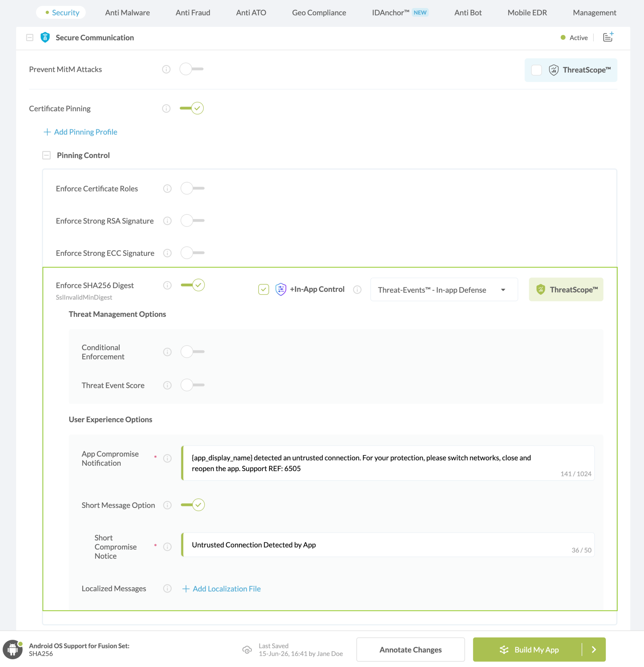Uncheck the In-App Control checkbox
The height and width of the screenshot is (667, 644).
[x=264, y=289]
